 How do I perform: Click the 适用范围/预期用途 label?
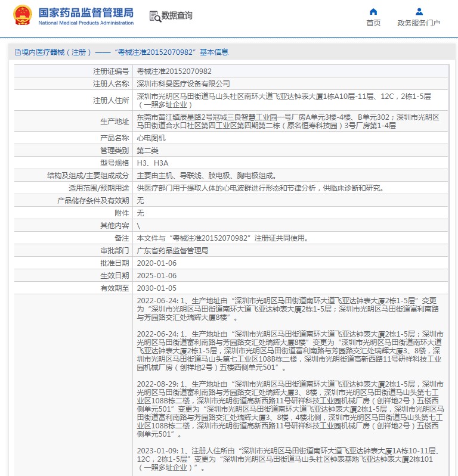99,188
